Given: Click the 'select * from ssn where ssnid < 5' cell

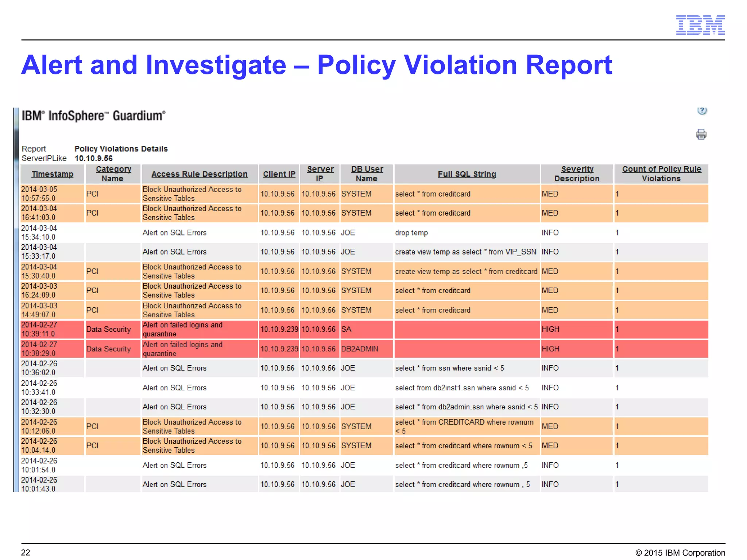Looking at the screenshot, I should [449, 368].
